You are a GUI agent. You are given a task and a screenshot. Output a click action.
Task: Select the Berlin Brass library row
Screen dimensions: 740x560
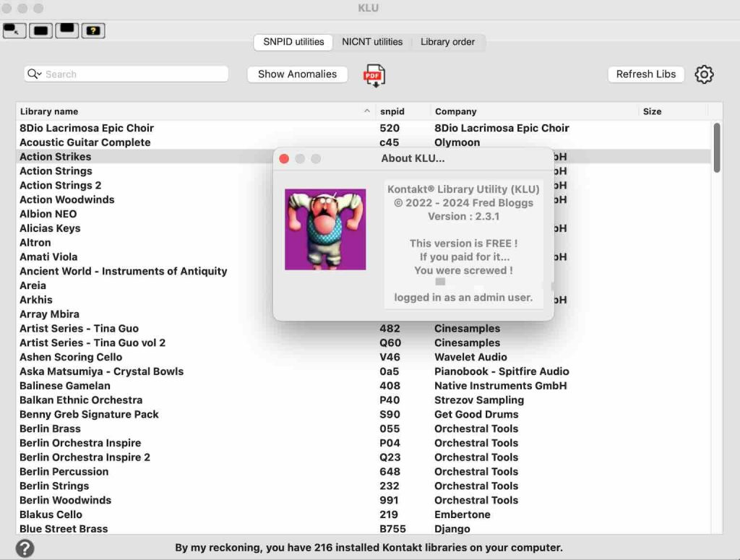click(x=50, y=428)
